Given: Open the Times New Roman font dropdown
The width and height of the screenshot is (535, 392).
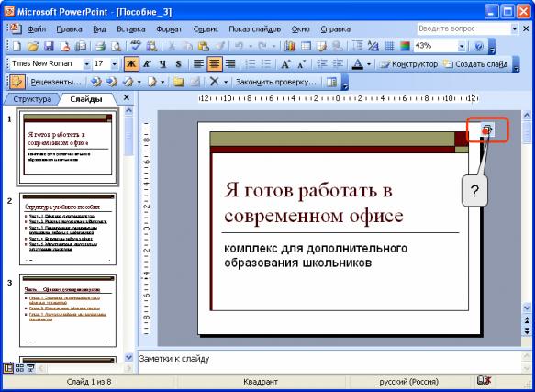Looking at the screenshot, I should point(87,64).
